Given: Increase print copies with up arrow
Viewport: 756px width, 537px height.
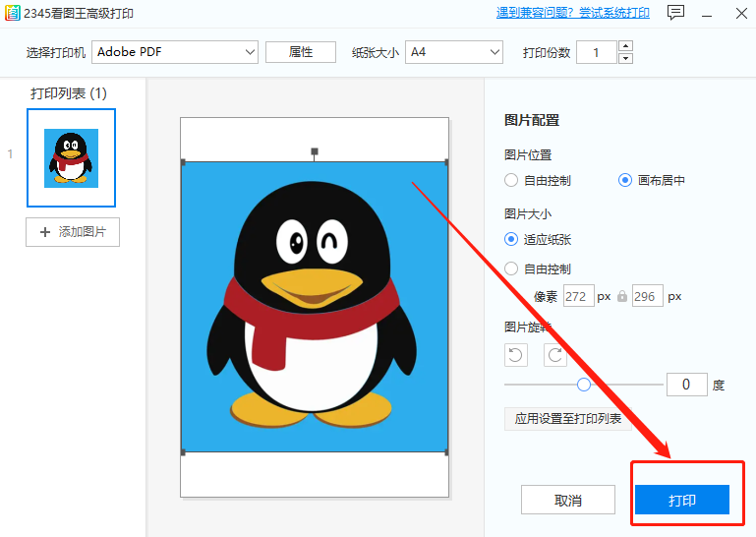Looking at the screenshot, I should pyautogui.click(x=625, y=46).
